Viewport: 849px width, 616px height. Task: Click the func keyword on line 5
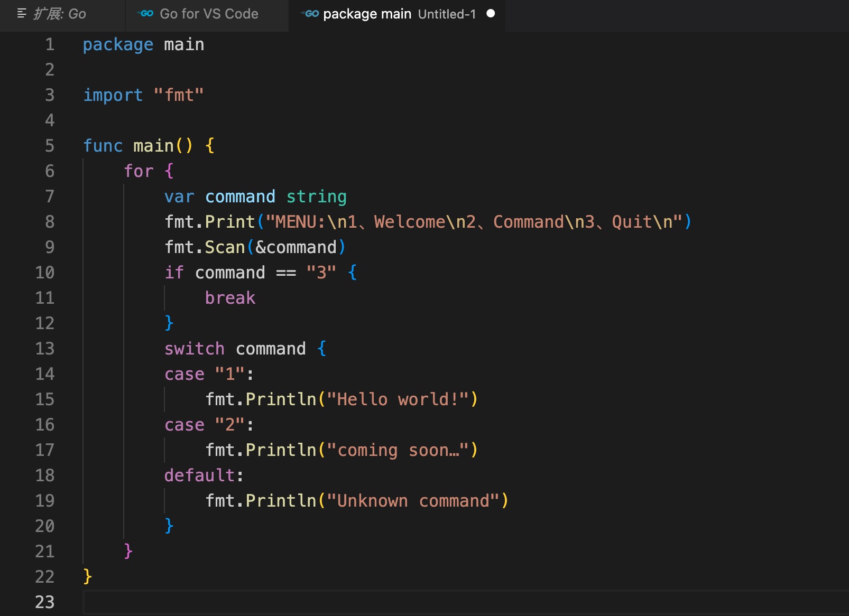point(103,146)
